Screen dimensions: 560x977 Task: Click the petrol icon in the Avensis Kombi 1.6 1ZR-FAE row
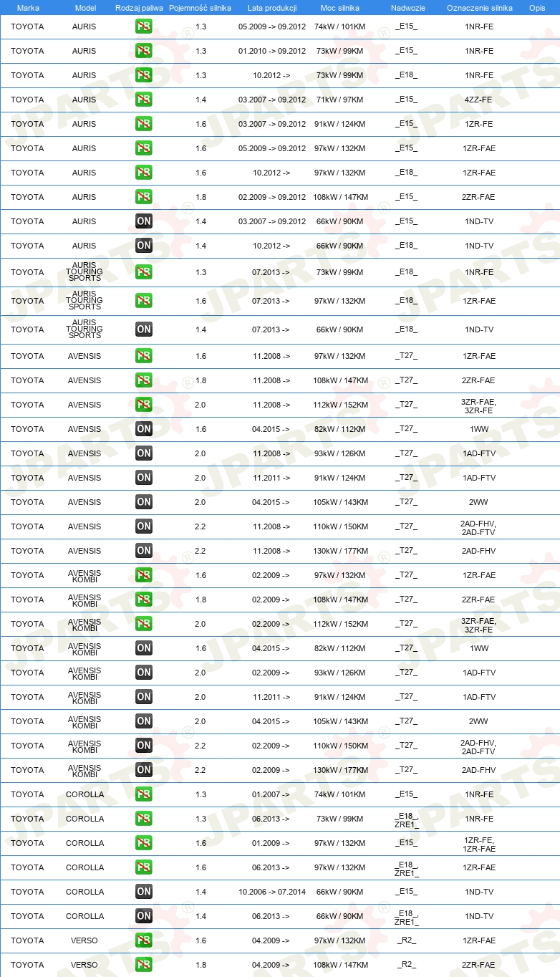coord(144,575)
